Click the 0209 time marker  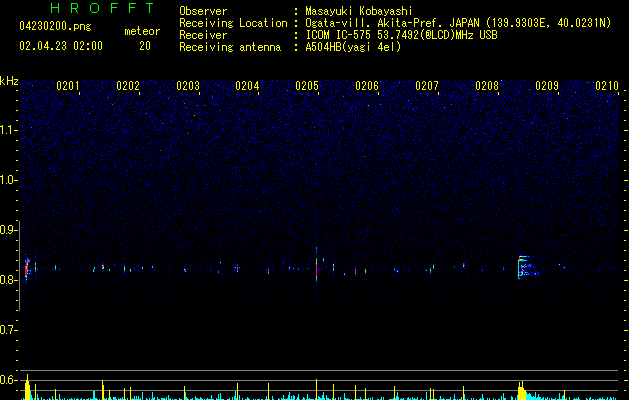547,86
